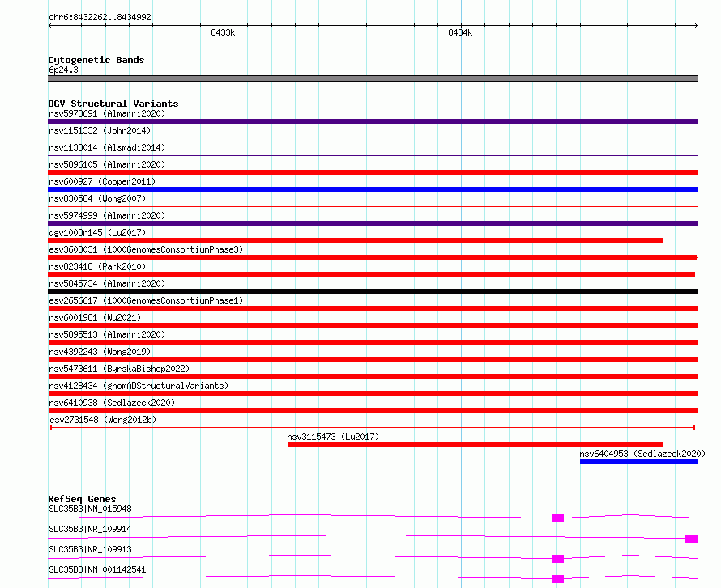Click the nsv4128434 (gnomADStructuralVariants) label
The height and width of the screenshot is (588, 721).
[x=139, y=386]
